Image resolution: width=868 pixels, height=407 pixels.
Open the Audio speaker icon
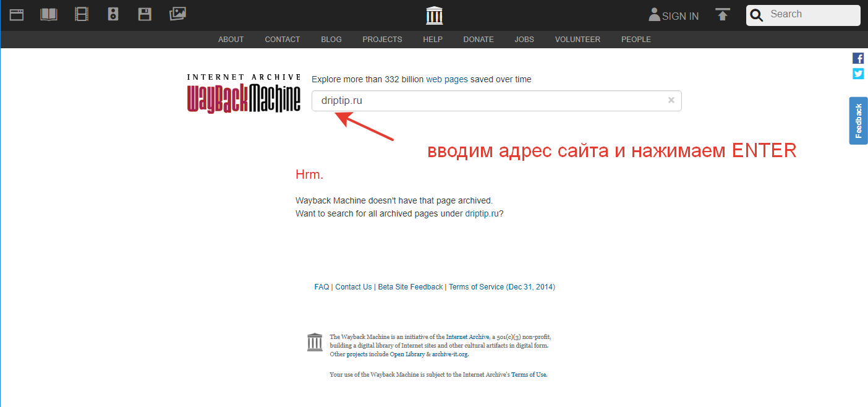(x=113, y=14)
